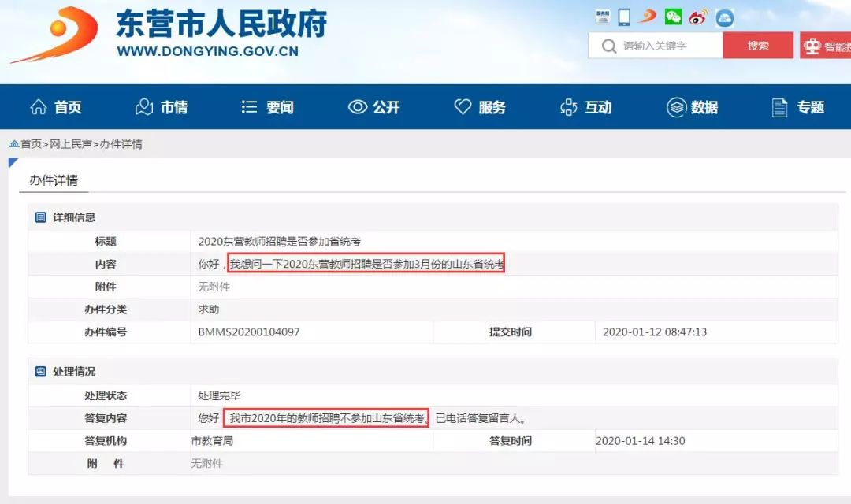Click the small orange Dongying app icon
The width and height of the screenshot is (851, 504).
pos(648,17)
